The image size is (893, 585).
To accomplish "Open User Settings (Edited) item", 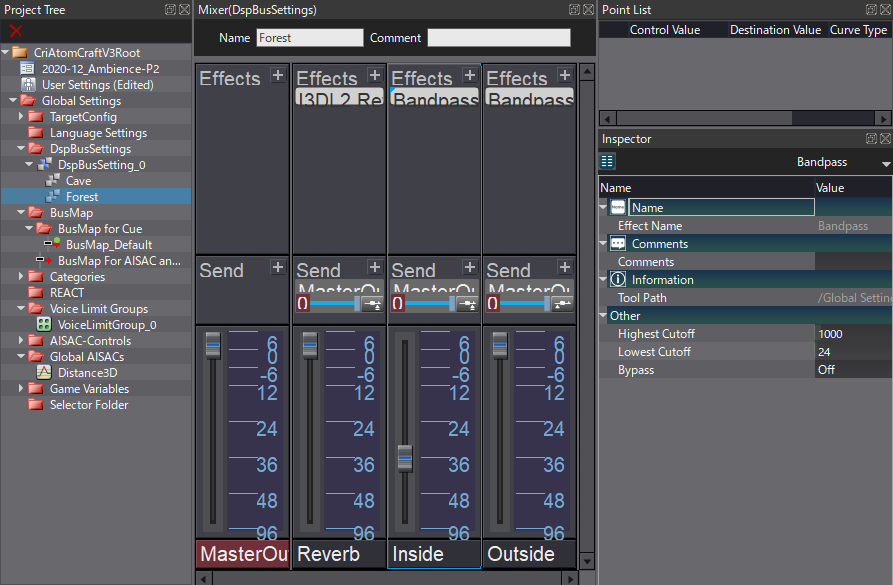I will [97, 84].
